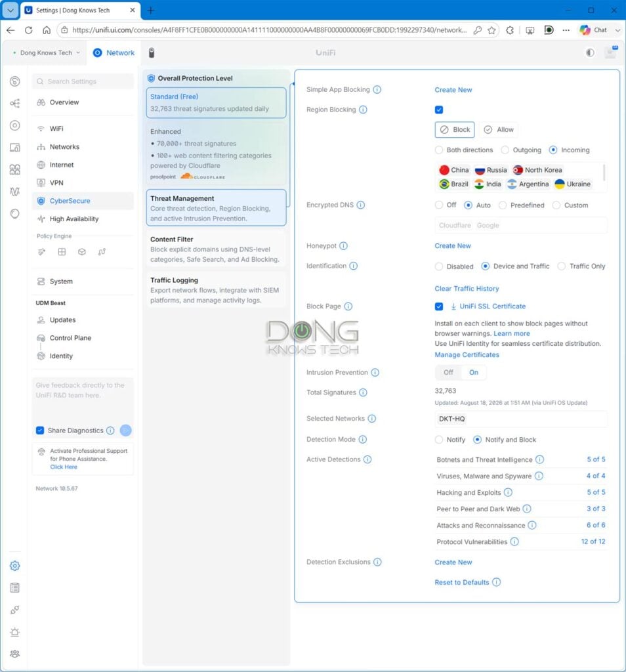
Task: Click the browser home icon
Action: 47,30
